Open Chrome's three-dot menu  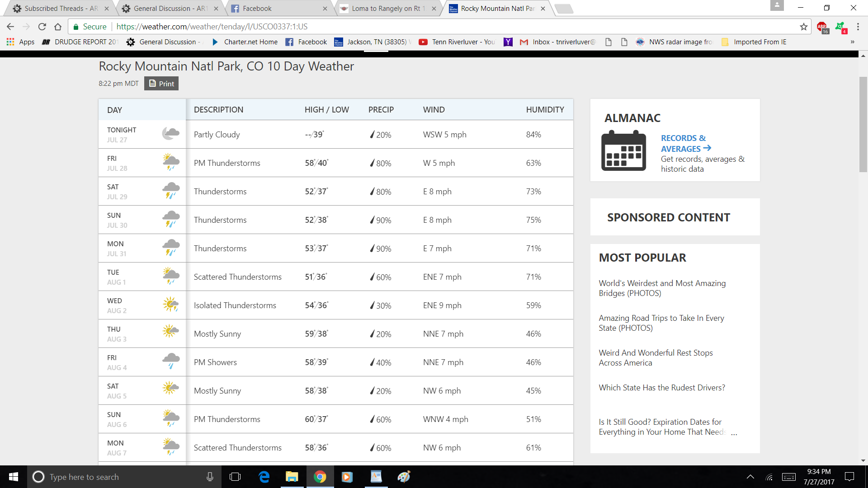click(858, 27)
